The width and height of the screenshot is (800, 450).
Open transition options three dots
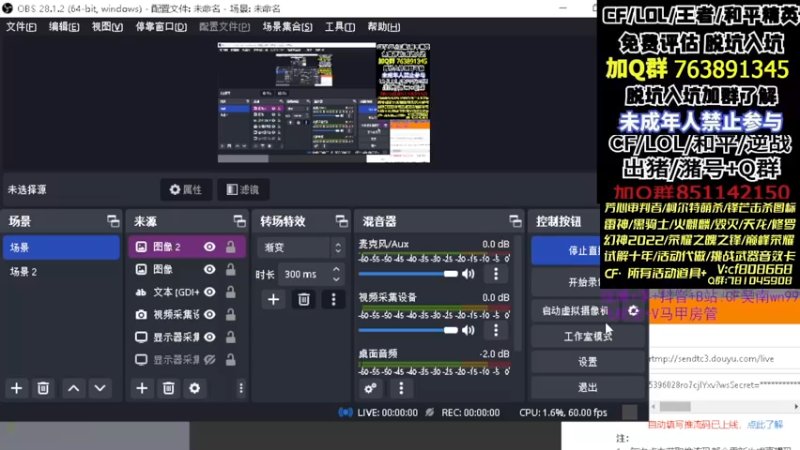333,299
